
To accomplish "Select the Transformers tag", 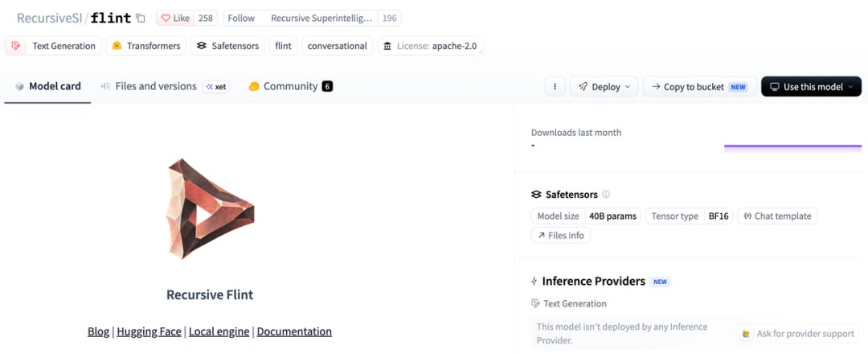I will 146,46.
